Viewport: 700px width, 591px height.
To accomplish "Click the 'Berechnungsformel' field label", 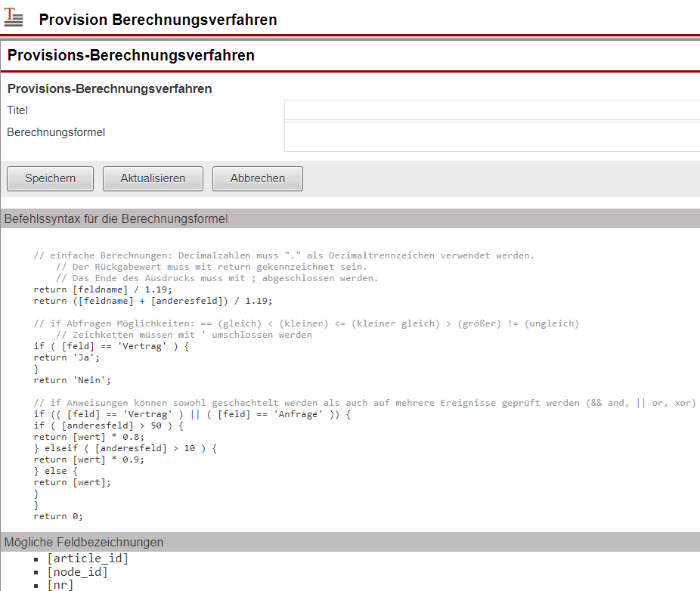I will click(56, 132).
